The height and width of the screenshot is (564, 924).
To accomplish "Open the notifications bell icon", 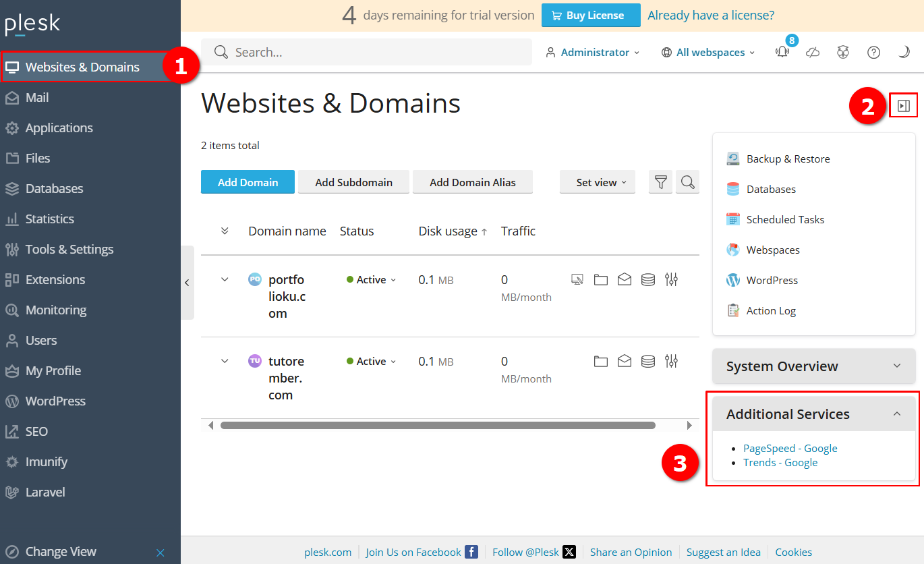I will pos(782,52).
